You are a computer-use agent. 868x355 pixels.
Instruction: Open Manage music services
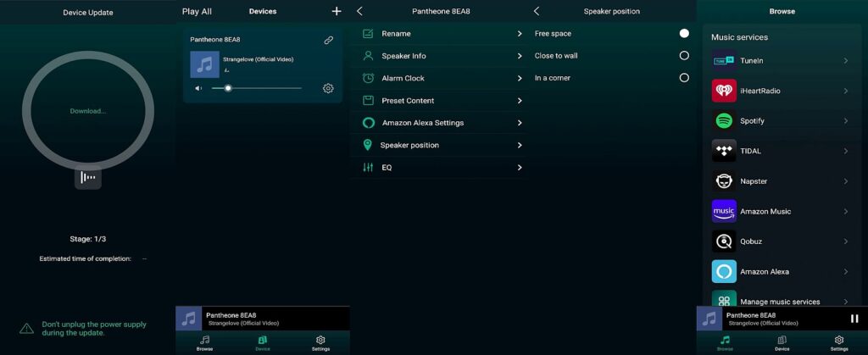coord(780,302)
